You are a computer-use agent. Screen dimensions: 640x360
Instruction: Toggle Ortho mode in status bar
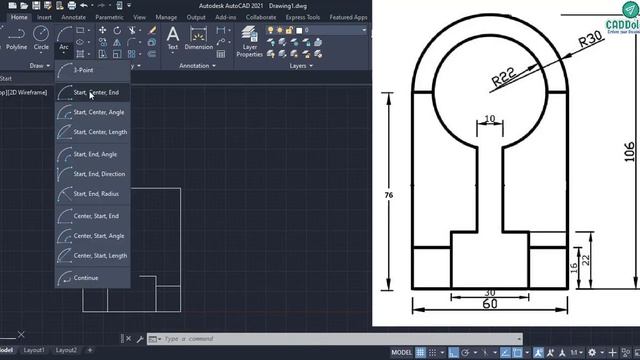453,353
